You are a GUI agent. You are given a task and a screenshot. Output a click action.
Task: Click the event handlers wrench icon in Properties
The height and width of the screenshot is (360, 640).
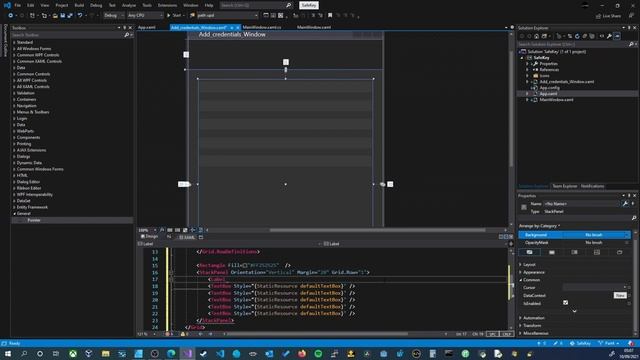pos(625,203)
